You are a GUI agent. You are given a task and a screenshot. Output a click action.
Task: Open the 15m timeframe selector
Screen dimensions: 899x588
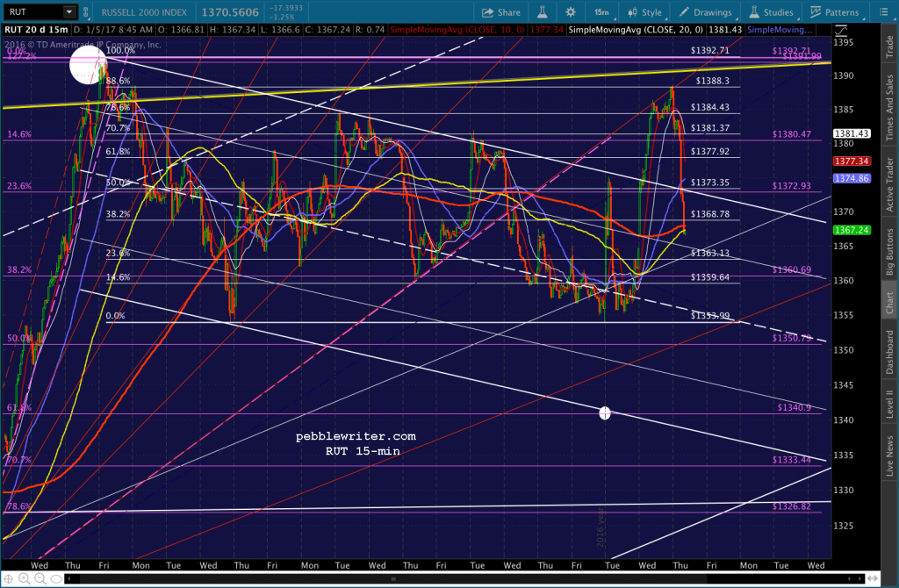pyautogui.click(x=602, y=12)
